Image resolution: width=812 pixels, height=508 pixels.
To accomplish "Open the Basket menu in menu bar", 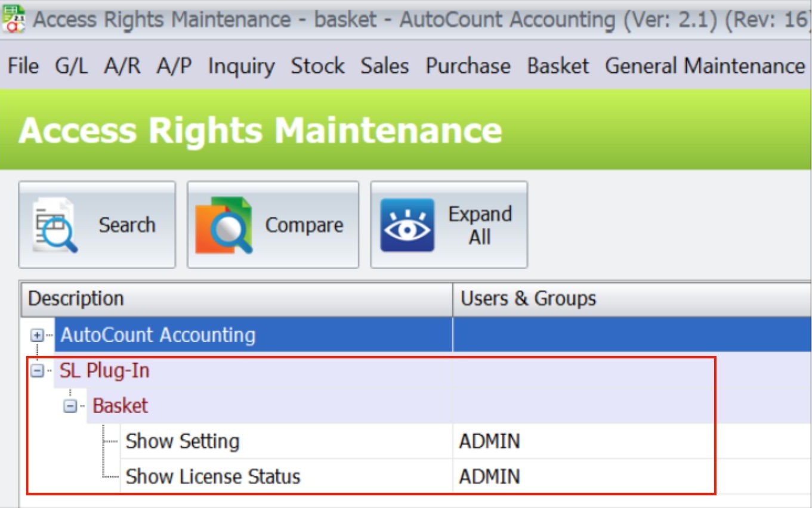I will pyautogui.click(x=558, y=66).
